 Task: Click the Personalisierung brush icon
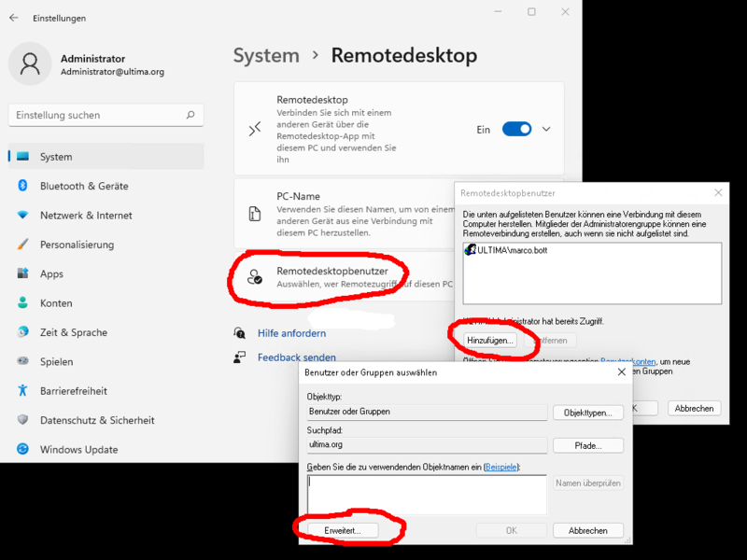[x=22, y=245]
